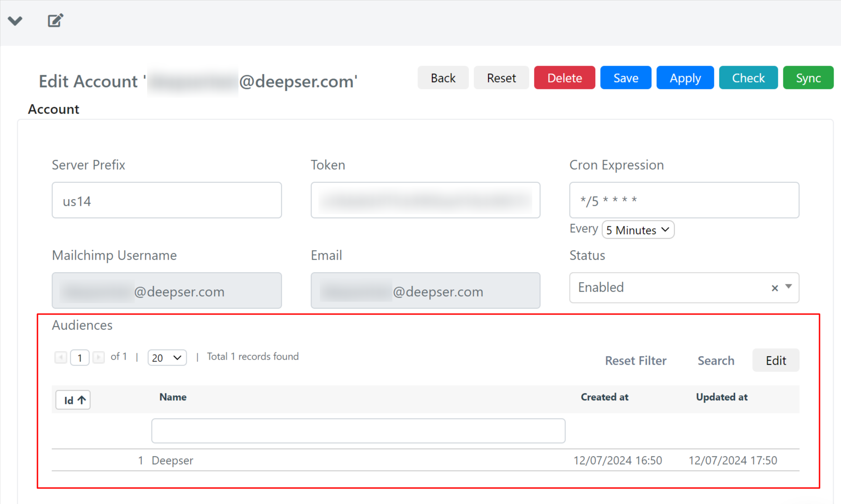Click the Audiences section label

pos(82,325)
